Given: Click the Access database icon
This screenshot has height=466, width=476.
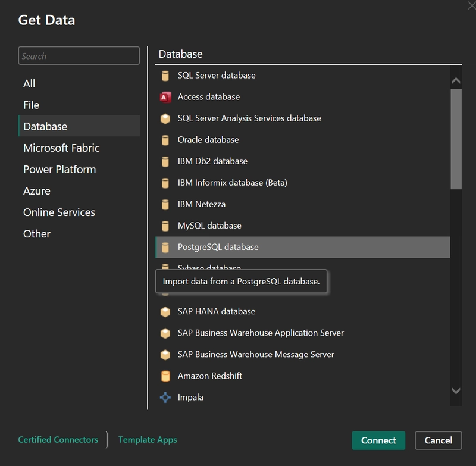Looking at the screenshot, I should coord(165,97).
